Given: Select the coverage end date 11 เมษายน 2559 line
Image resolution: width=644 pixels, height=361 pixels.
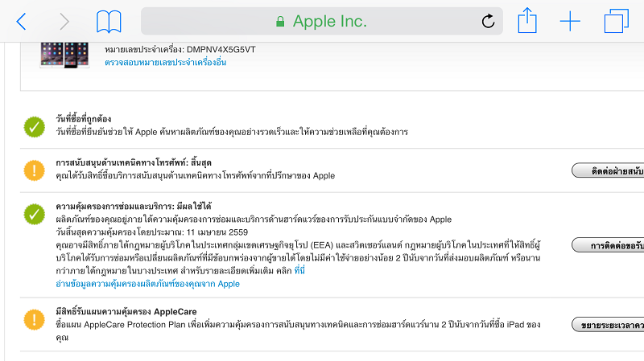Looking at the screenshot, I should pos(152,232).
